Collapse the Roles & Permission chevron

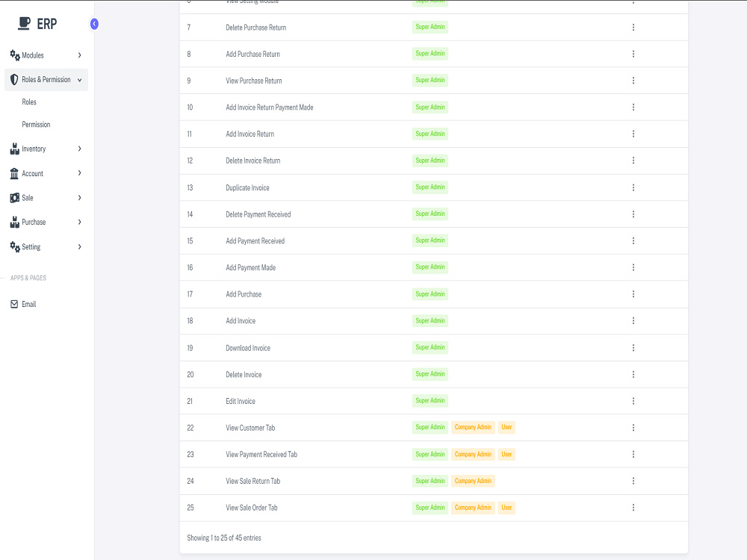coord(80,80)
